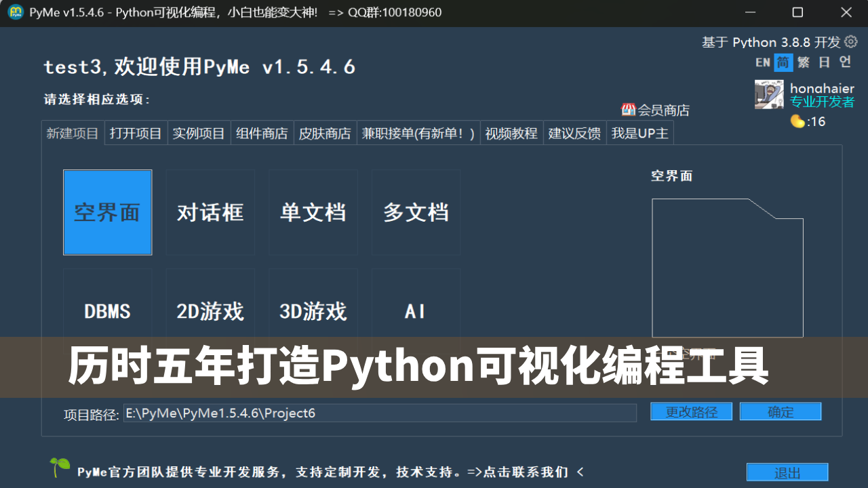The height and width of the screenshot is (488, 868).
Task: Confirm with the 确定 button
Action: coord(780,411)
